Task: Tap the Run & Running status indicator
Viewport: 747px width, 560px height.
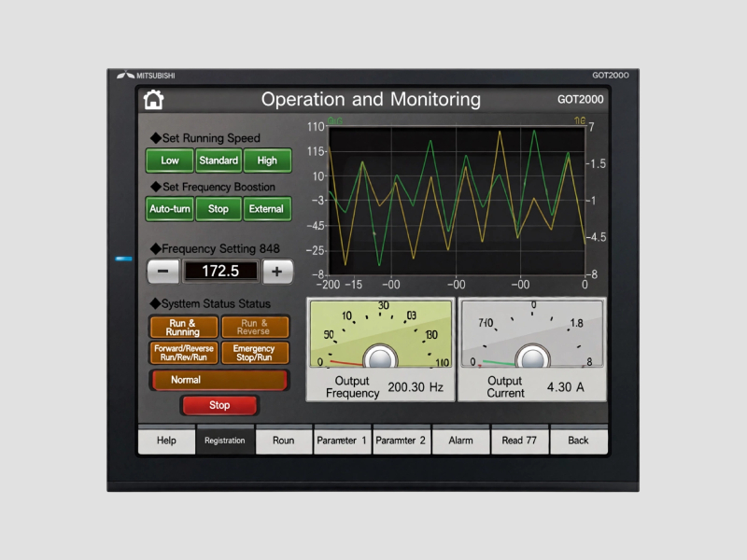Action: 183,328
